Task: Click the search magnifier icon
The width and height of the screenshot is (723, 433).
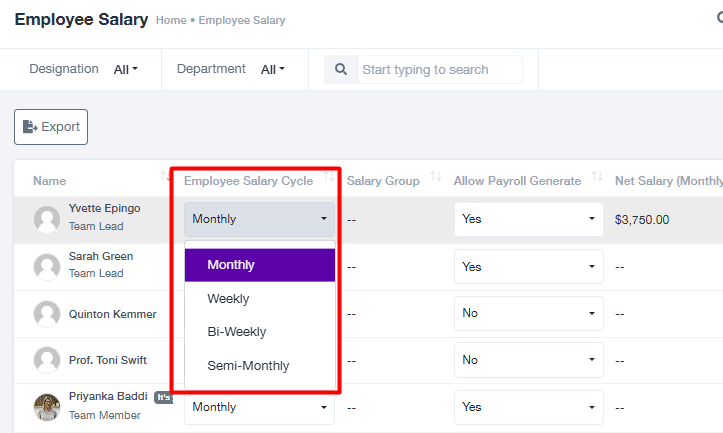Action: (x=341, y=69)
